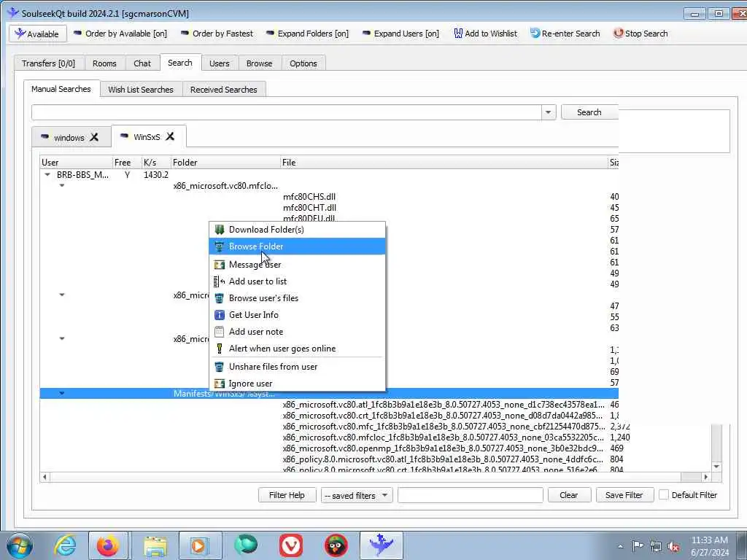Open the search history dropdown arrow
Screen dimensions: 747x560
click(549, 112)
